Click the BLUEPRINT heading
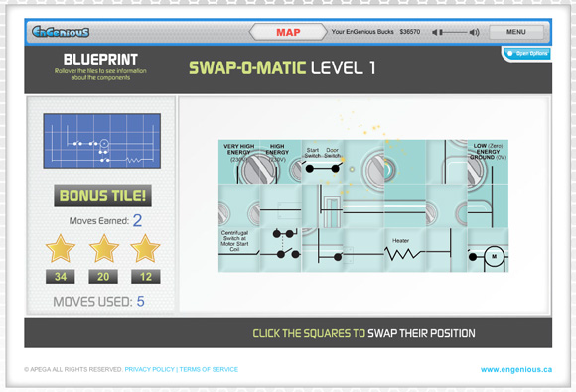 click(x=100, y=60)
